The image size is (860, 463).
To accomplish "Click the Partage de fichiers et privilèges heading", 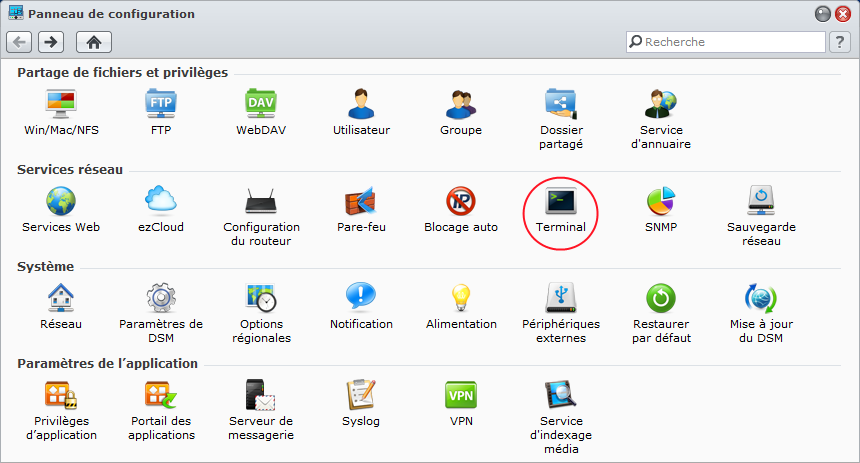I will point(123,72).
